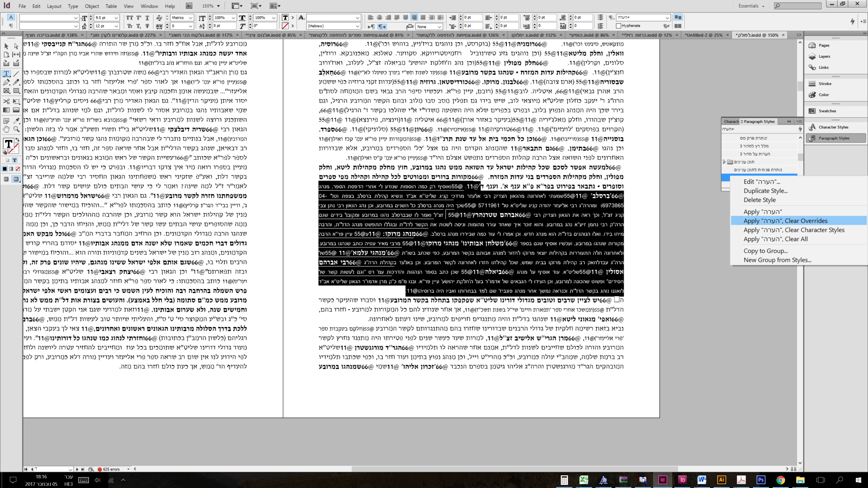The image size is (868, 488).
Task: Select the Content Placer tool
Action: pos(16,63)
